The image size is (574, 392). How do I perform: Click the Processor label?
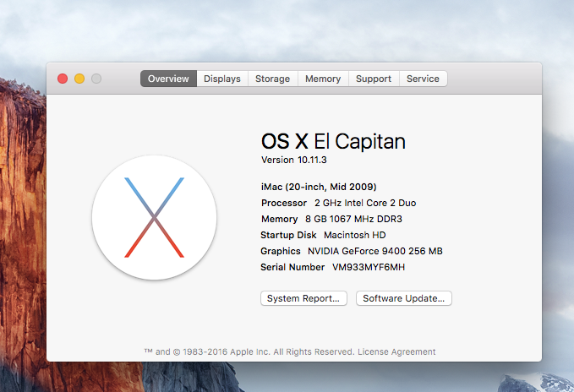tap(284, 203)
